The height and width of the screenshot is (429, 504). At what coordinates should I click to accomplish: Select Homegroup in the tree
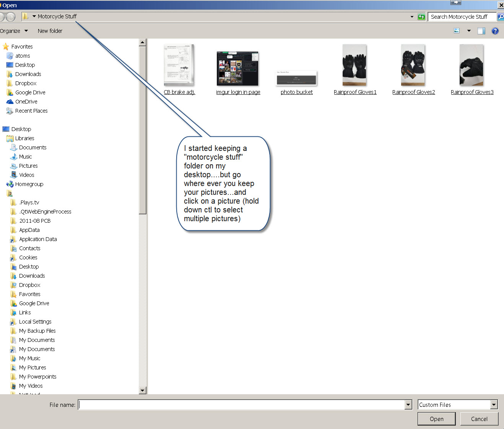[29, 184]
